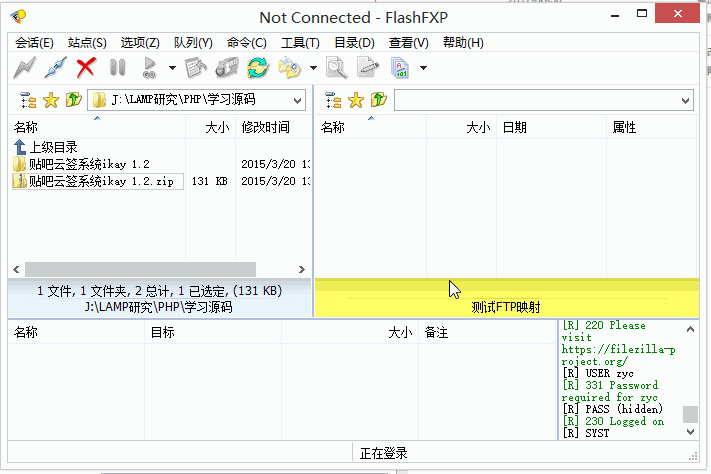Screen dimensions: 711x474
Task: Click the log line "[R] PASS (hidden)"
Action: point(613,409)
